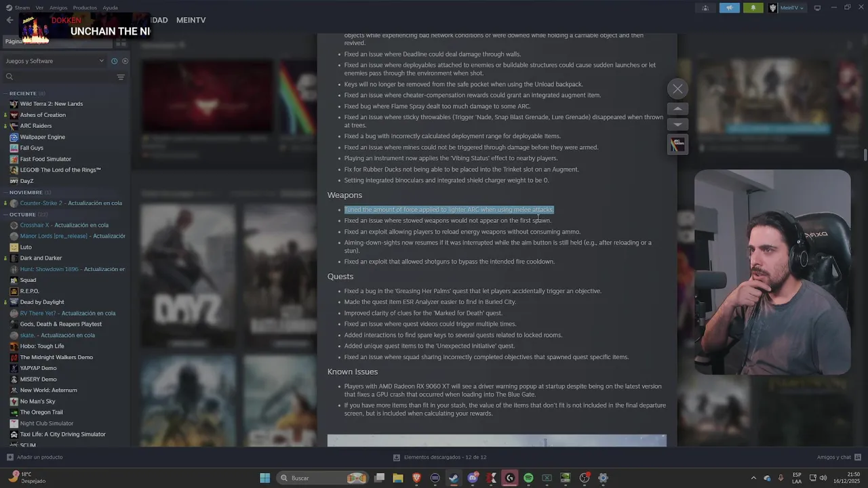Screen dimensions: 868x488
Task: Select Wild Terra 2: New Lands in library
Action: click(x=52, y=104)
